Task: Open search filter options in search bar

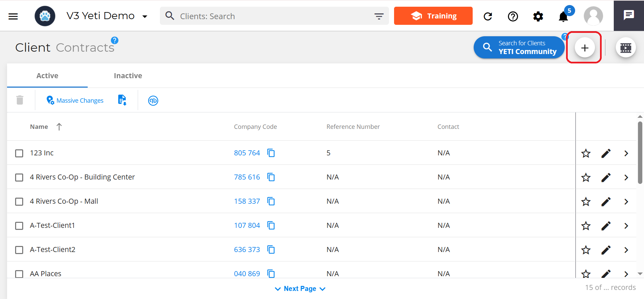Action: click(379, 16)
